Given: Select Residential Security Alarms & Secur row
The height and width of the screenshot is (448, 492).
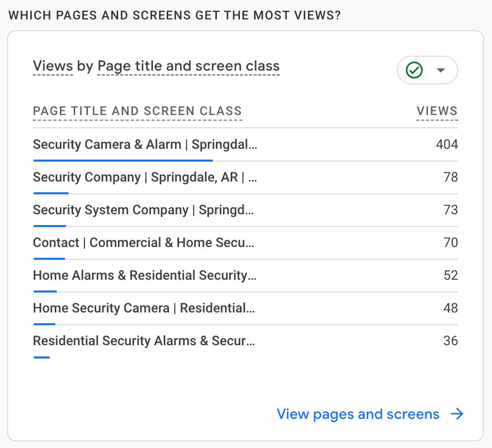Looking at the screenshot, I should (143, 341).
